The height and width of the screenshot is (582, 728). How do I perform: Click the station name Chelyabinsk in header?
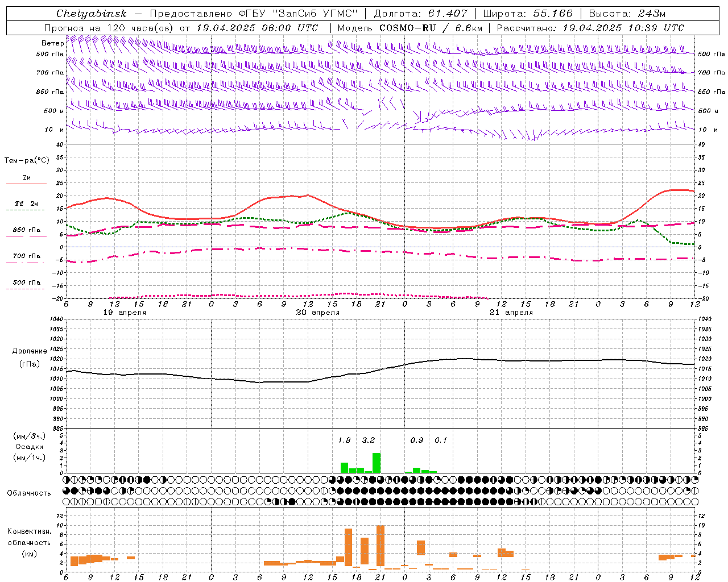pos(92,14)
